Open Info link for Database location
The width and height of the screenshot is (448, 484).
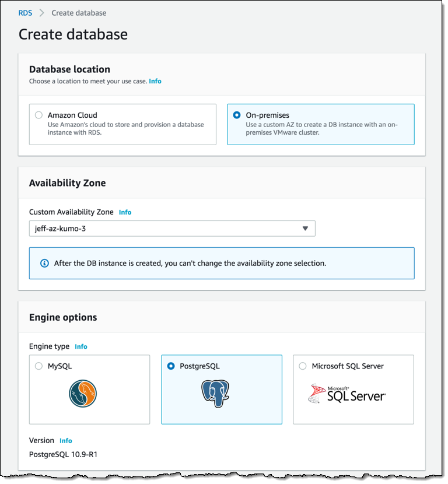click(155, 81)
